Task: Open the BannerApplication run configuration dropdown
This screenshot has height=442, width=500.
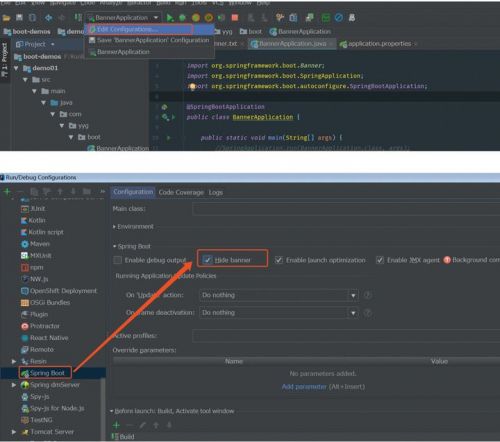Action: 123,18
